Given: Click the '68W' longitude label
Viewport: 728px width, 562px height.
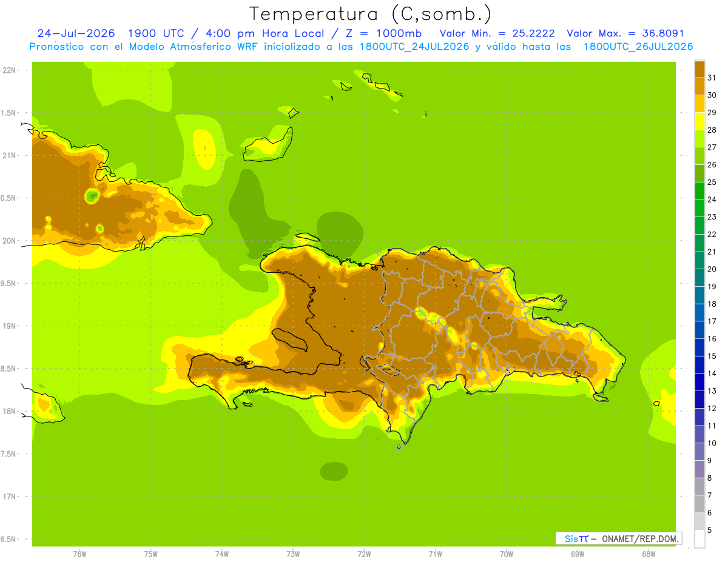Looking at the screenshot, I should point(649,554).
